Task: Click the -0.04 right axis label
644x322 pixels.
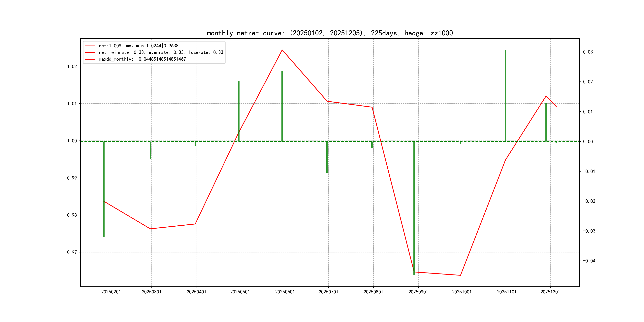Action: point(589,261)
